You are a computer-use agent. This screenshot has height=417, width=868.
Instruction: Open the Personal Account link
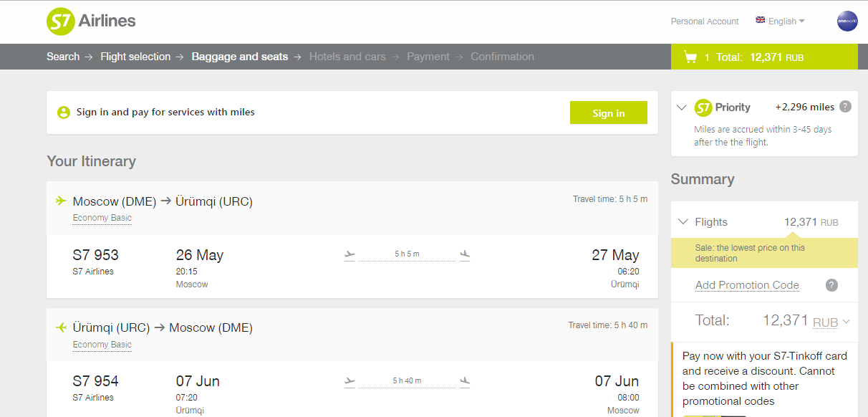pos(705,21)
